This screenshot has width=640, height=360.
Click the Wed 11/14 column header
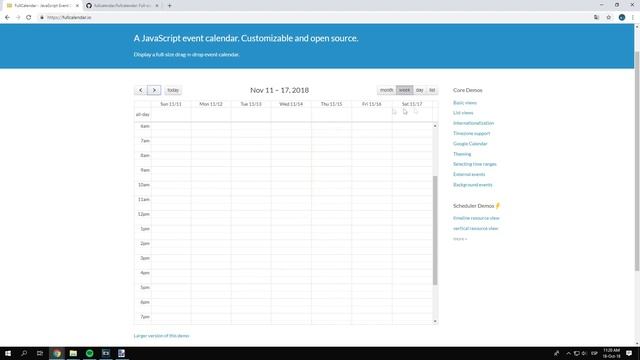(291, 104)
